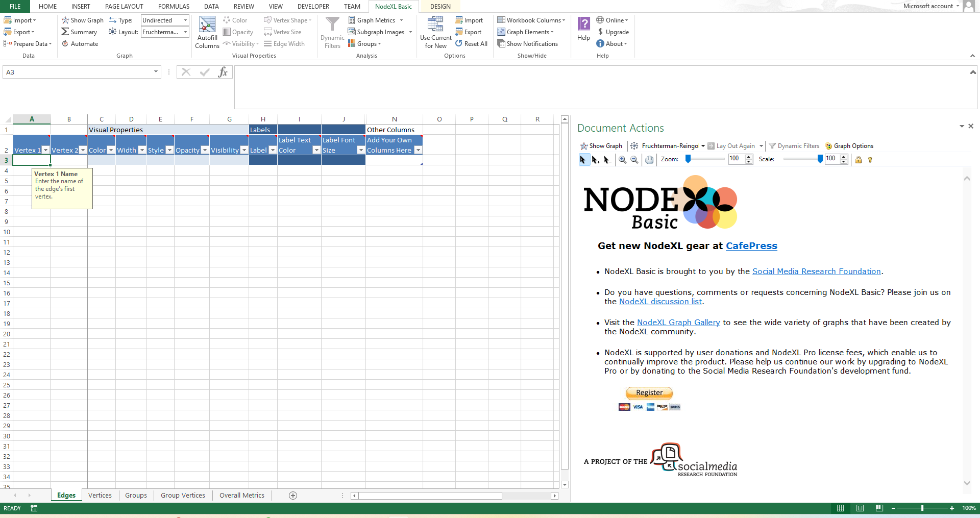Click Autofill Columns in the ribbon
This screenshot has width=980, height=518.
[x=207, y=33]
